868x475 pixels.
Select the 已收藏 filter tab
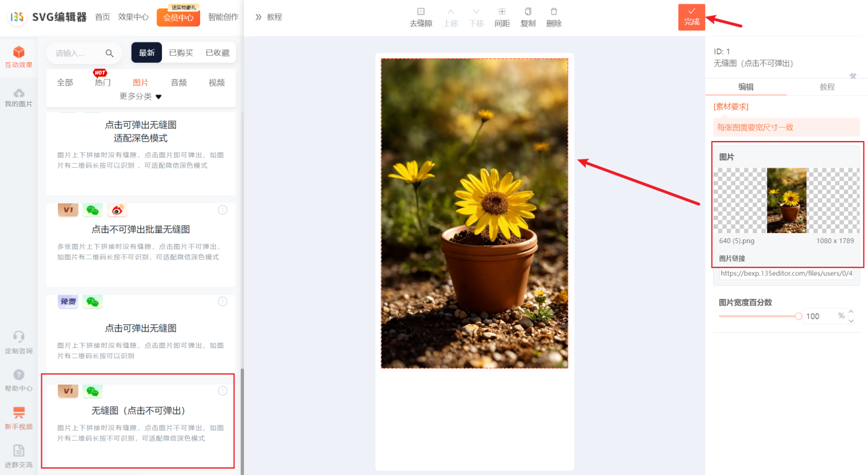[217, 53]
